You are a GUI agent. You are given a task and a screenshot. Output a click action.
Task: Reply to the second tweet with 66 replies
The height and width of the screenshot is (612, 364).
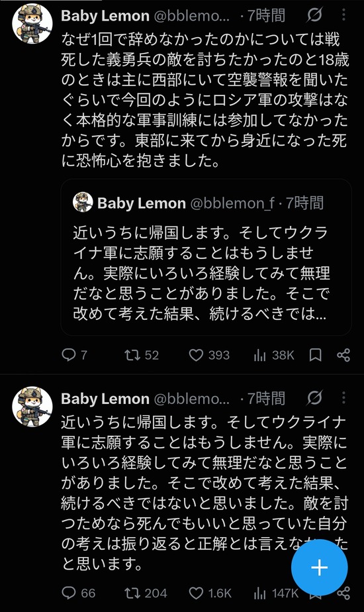point(78,593)
